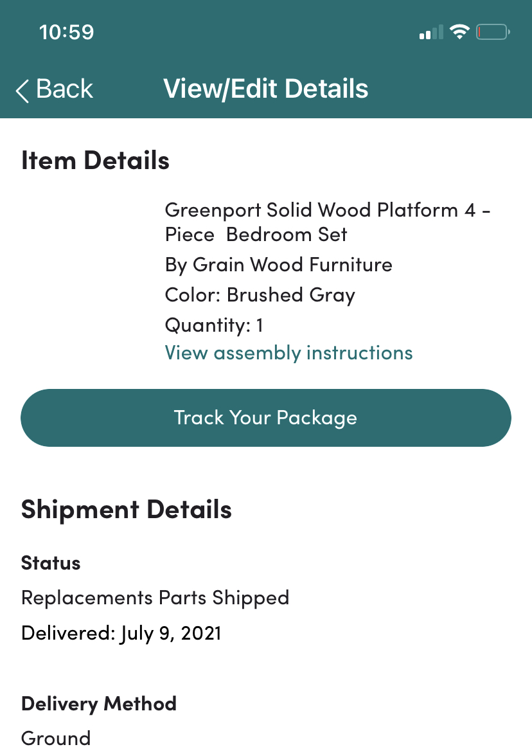Tap the View/Edit Details page title
This screenshot has height=756, width=532.
tap(266, 89)
